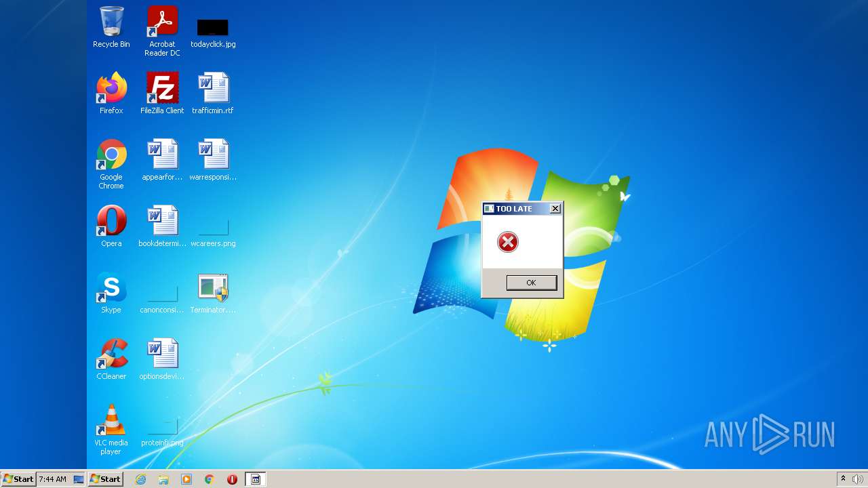
Task: Open the second Start button on taskbar
Action: point(105,479)
